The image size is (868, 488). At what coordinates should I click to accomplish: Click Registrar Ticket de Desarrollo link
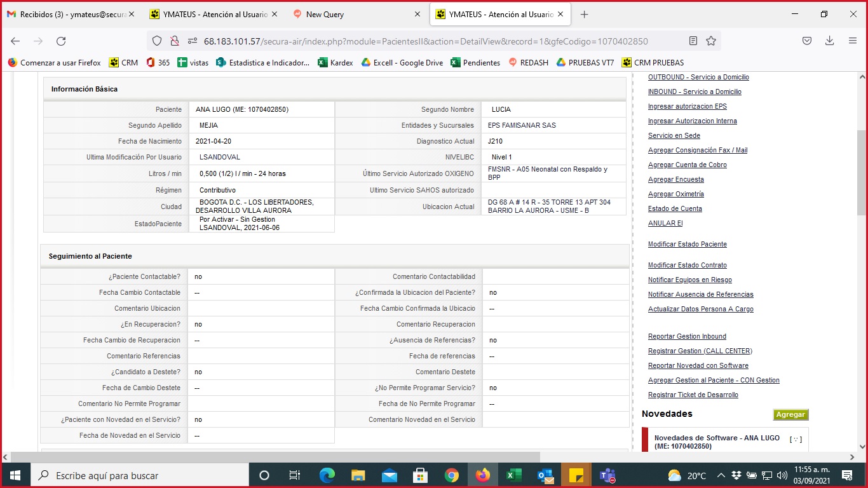tap(693, 395)
